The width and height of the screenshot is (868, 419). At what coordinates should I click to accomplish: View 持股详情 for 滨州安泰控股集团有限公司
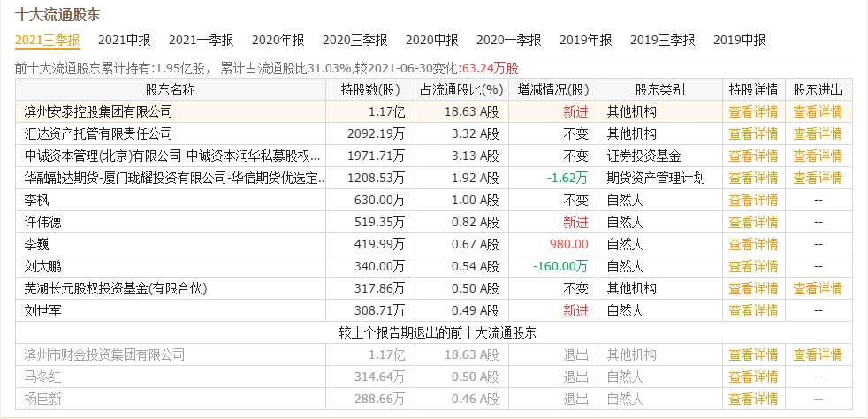(753, 111)
